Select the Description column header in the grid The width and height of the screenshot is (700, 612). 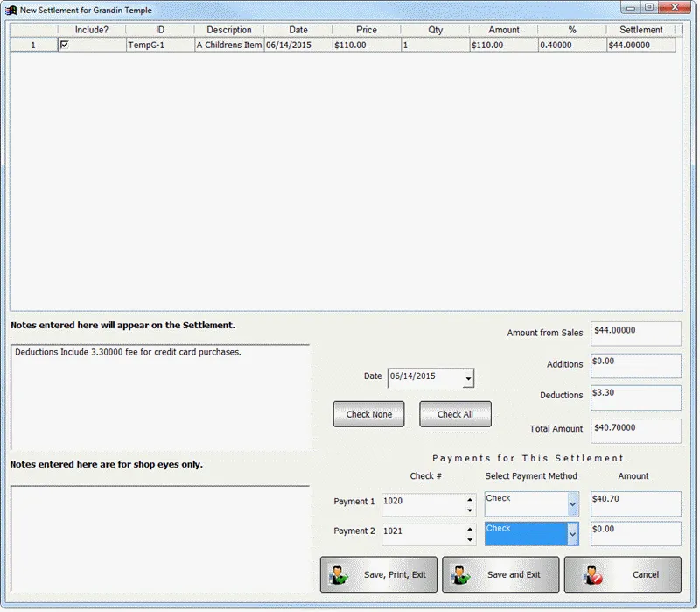coord(227,29)
